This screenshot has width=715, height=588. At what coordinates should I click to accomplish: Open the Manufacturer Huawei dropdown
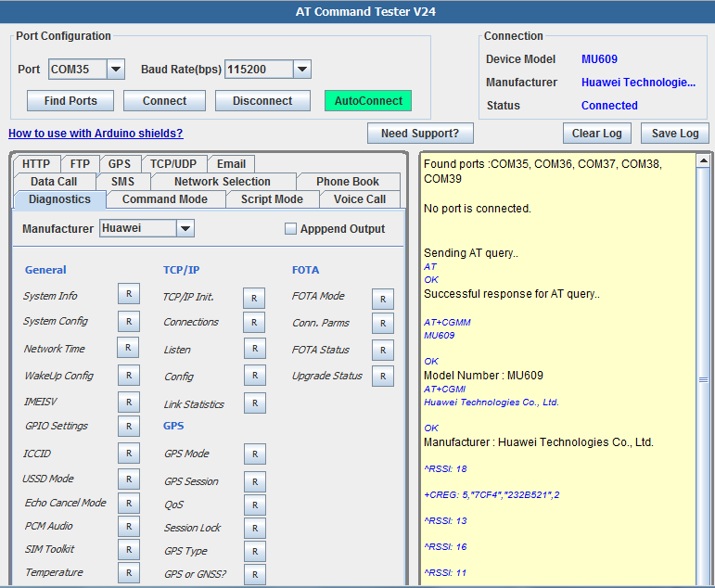coord(185,228)
